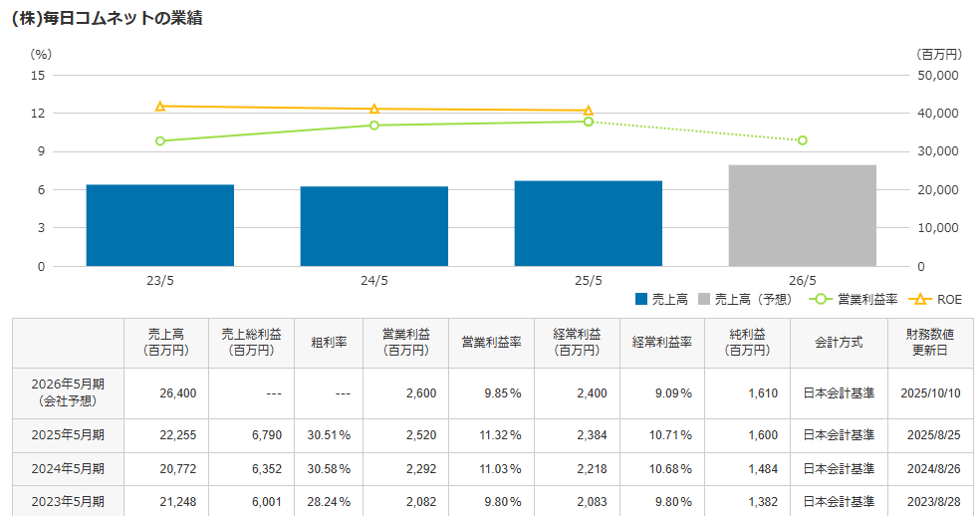
Task: Click the forecast 営業利益率 circle point at 26/5
Action: [803, 140]
